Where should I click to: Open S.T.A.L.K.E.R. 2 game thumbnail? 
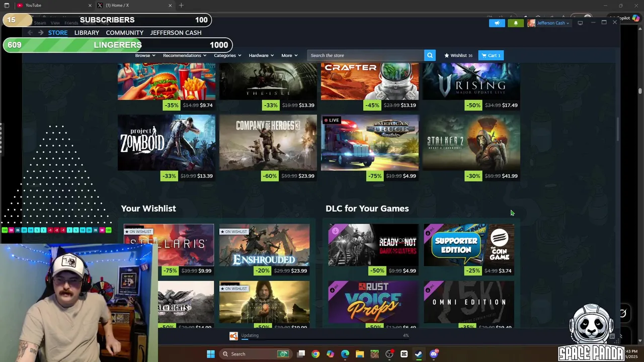(x=471, y=143)
